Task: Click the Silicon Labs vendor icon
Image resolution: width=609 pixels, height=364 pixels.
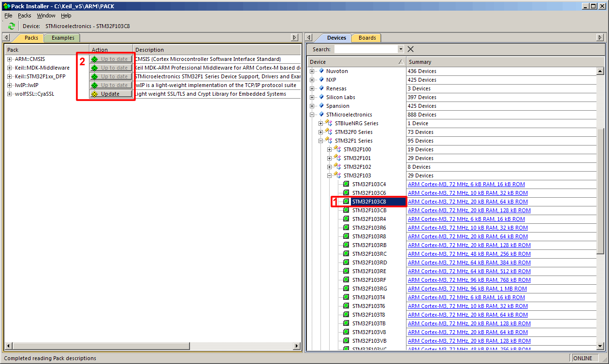Action: point(321,97)
